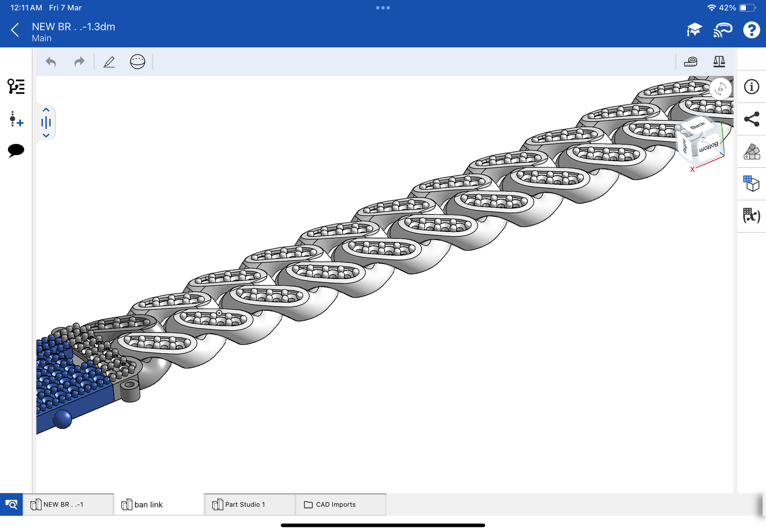
Task: Open Mass properties scale tool
Action: (719, 62)
